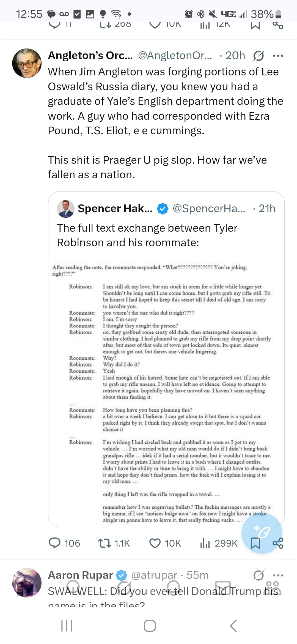The height and width of the screenshot is (644, 297).
Task: View analytics showing 299K views
Action: [205, 543]
